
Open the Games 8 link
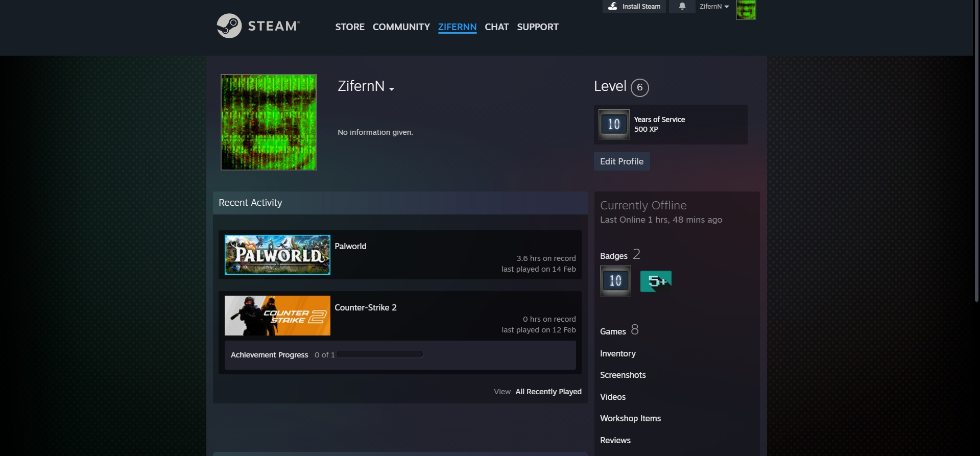619,330
